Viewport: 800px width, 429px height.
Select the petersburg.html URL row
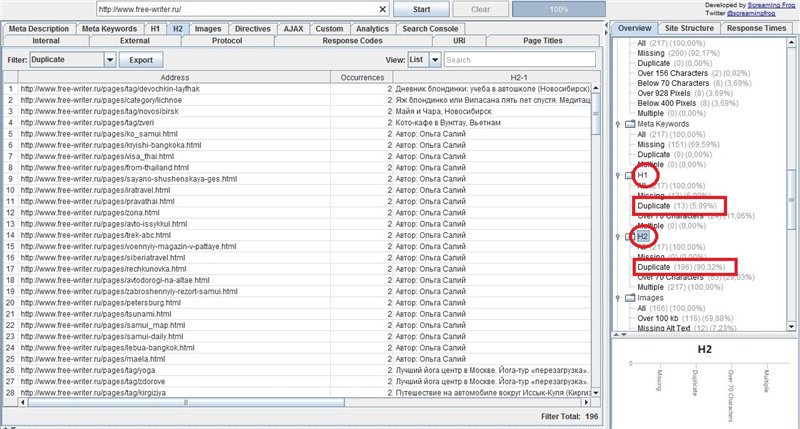point(297,302)
